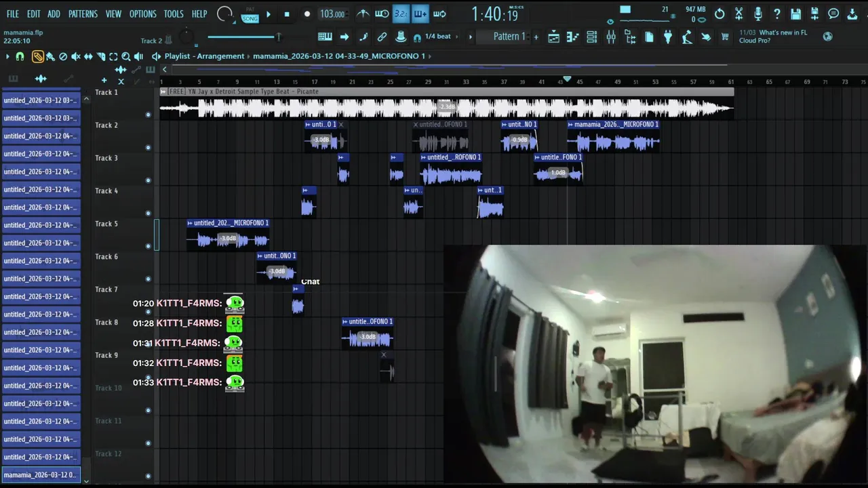Viewport: 868px width, 488px height.
Task: Open the PATTERNS menu
Action: click(x=83, y=14)
